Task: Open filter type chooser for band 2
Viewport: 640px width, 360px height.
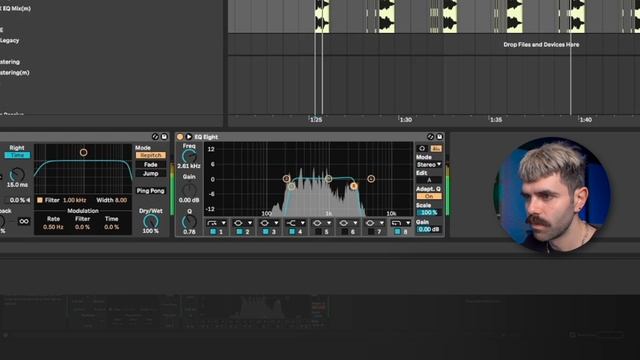Action: [x=243, y=223]
